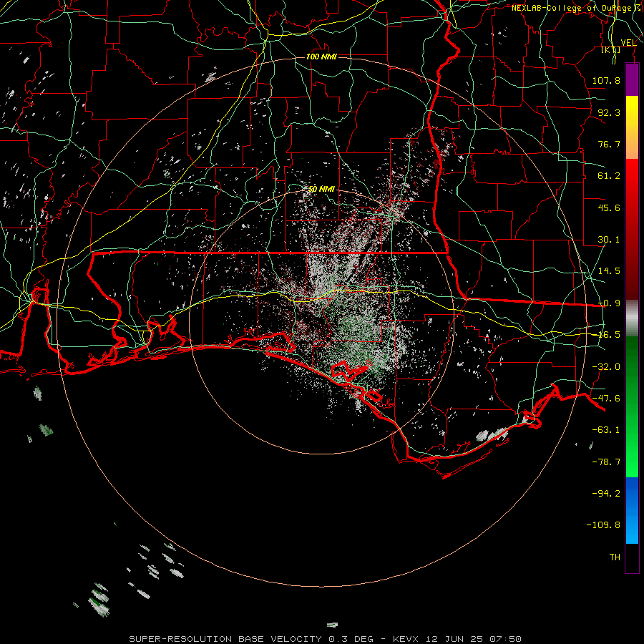Pick the red segment of the color bar
Viewport: 644px width, 644px height.
point(632,229)
